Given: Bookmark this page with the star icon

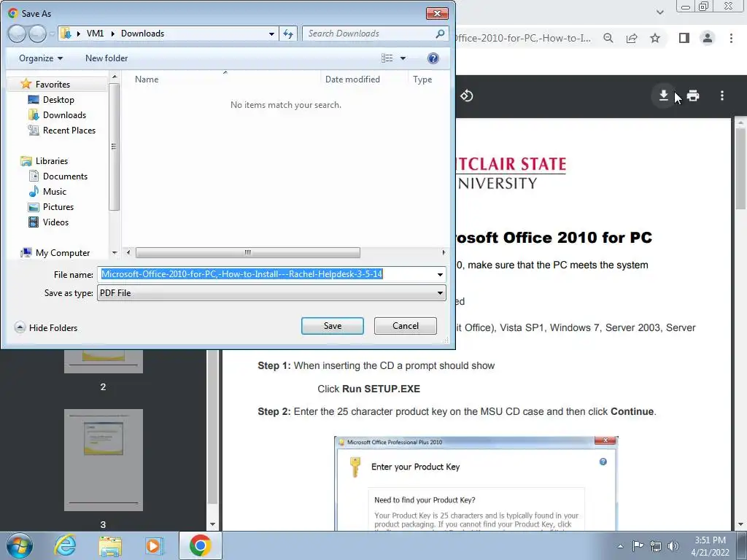Looking at the screenshot, I should pyautogui.click(x=655, y=38).
